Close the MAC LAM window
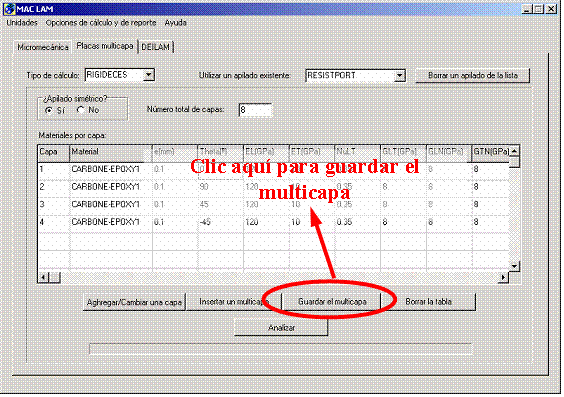Screen dimensions: 564x397 click(x=551, y=9)
